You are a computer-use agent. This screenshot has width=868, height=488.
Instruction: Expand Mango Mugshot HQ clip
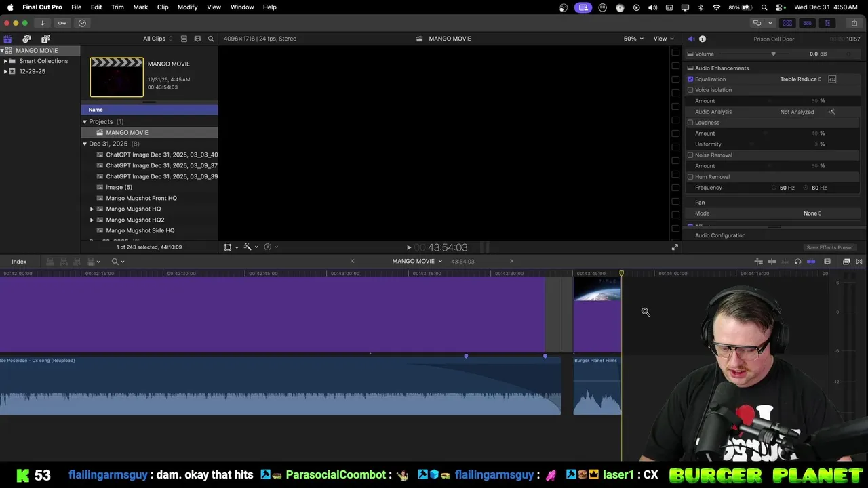[92, 209]
